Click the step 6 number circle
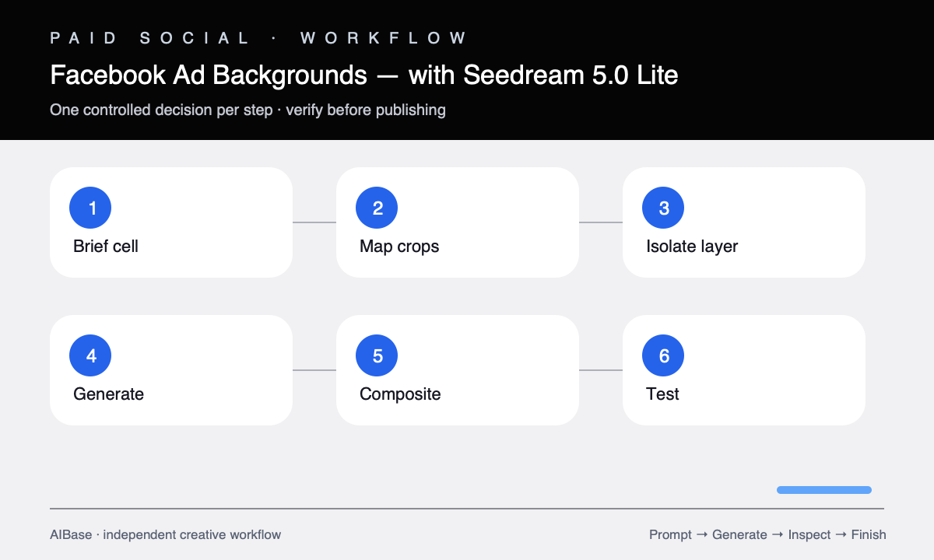 coord(663,355)
